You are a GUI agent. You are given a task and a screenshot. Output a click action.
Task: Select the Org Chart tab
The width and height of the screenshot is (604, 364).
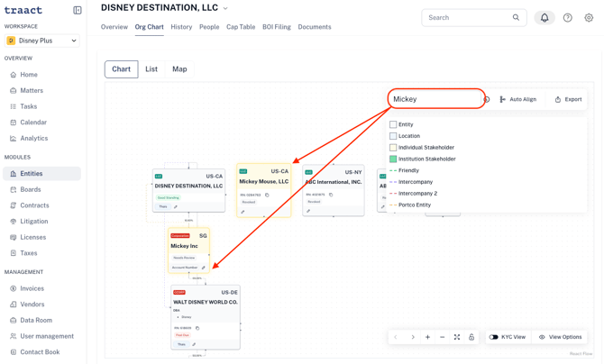(149, 27)
